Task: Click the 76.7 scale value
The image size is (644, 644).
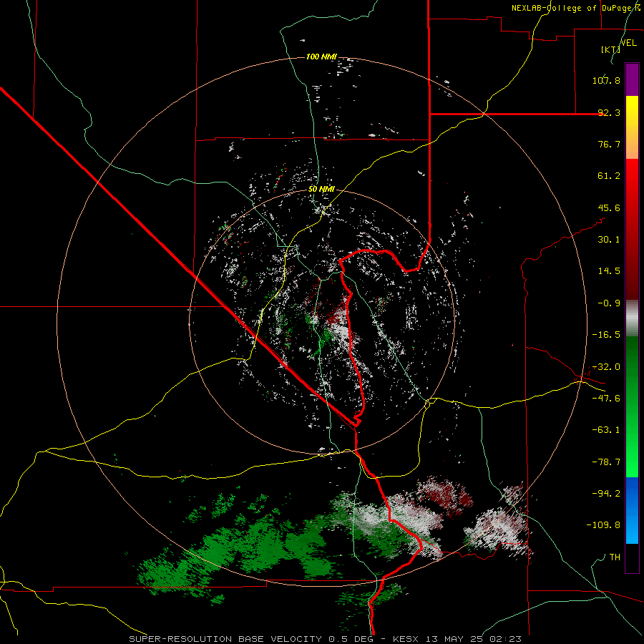Action: [x=609, y=144]
